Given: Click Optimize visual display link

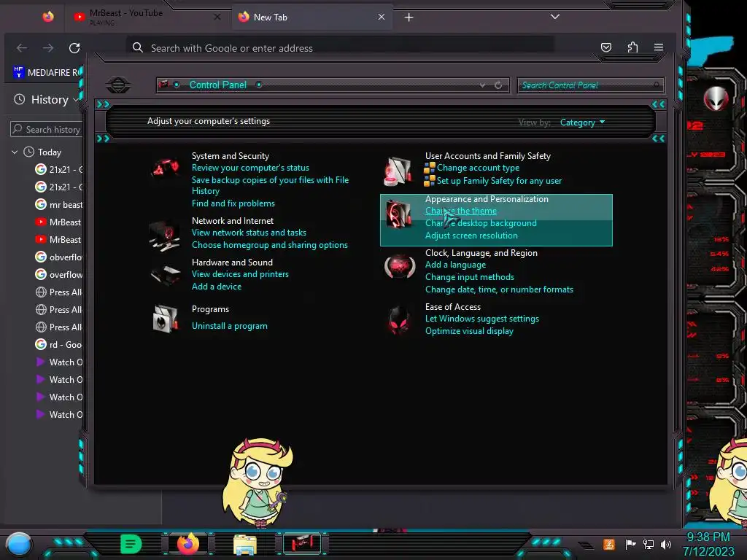Looking at the screenshot, I should 469,331.
